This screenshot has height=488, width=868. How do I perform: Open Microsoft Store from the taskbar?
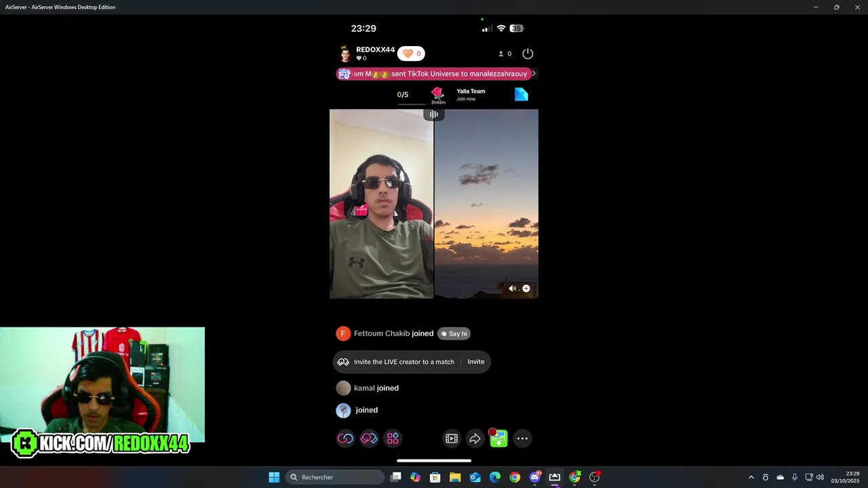point(435,477)
